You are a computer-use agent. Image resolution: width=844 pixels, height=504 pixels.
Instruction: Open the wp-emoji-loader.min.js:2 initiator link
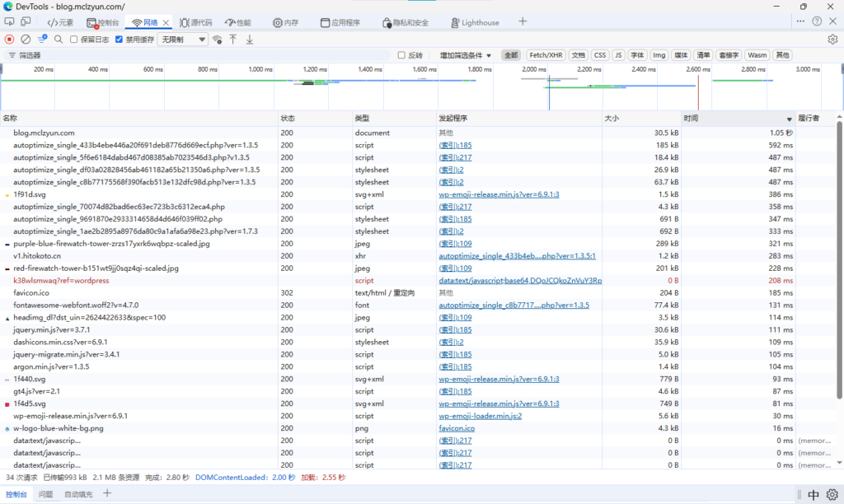point(480,416)
